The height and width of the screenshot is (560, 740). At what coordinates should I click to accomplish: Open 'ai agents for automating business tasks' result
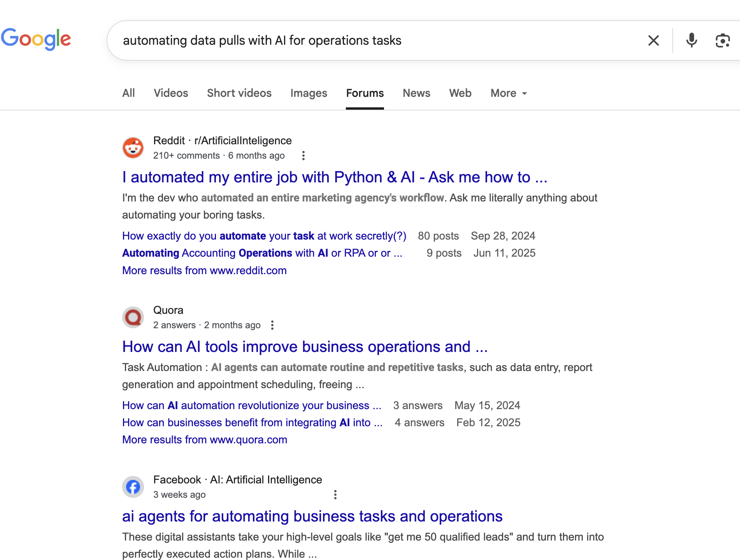[312, 516]
